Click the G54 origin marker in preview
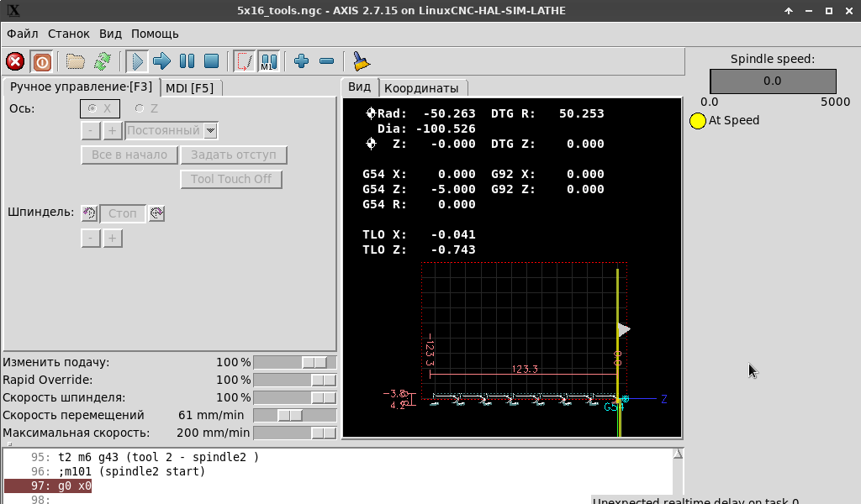The image size is (861, 504). tap(614, 407)
